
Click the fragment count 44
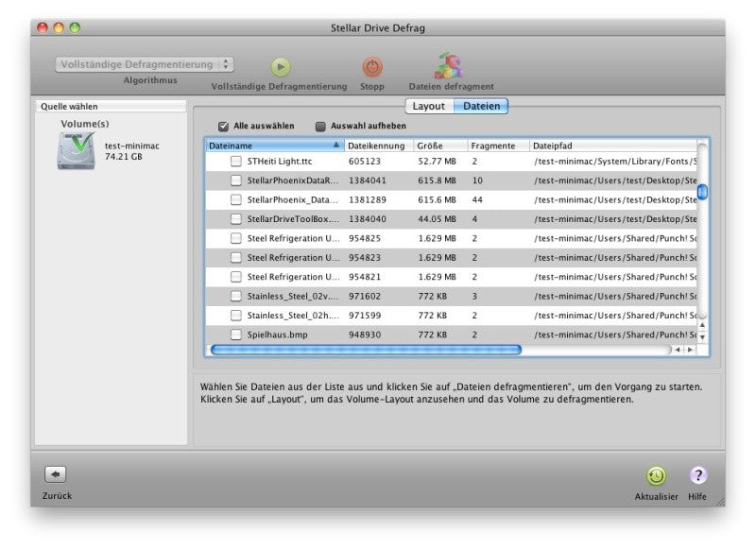click(x=477, y=199)
